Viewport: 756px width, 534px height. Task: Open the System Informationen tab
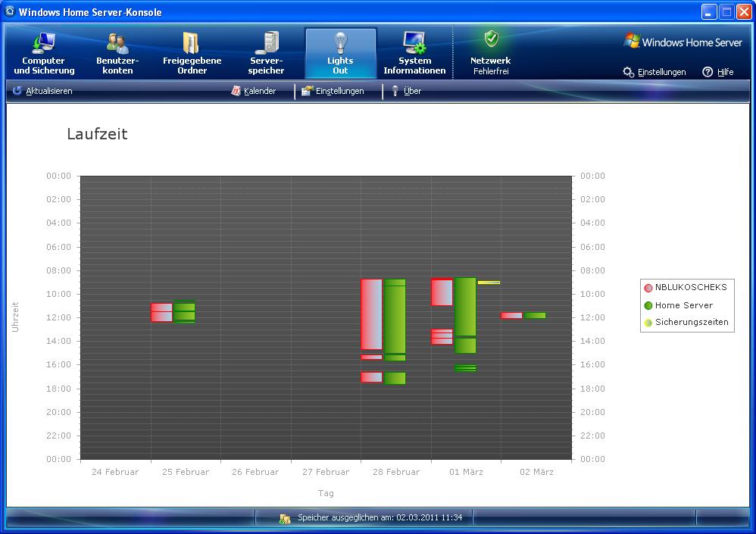[414, 54]
